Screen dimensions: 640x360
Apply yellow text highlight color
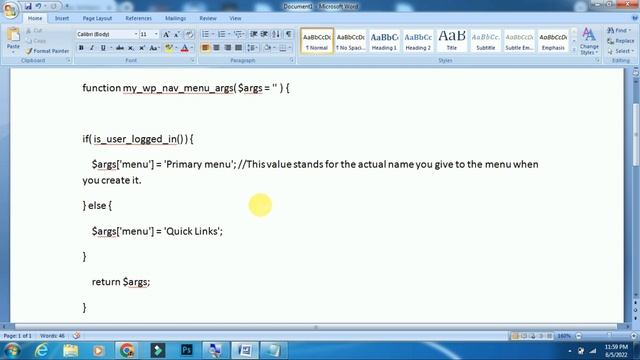pyautogui.click(x=169, y=48)
